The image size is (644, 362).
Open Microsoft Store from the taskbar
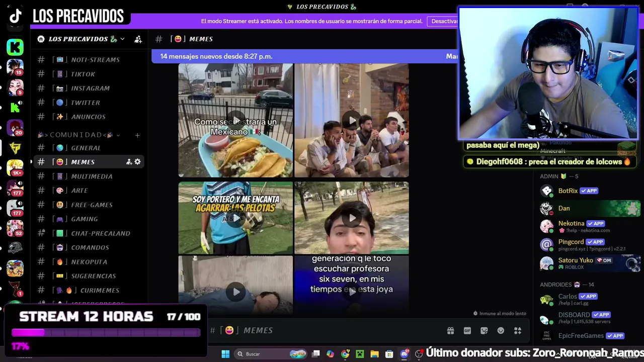[389, 354]
